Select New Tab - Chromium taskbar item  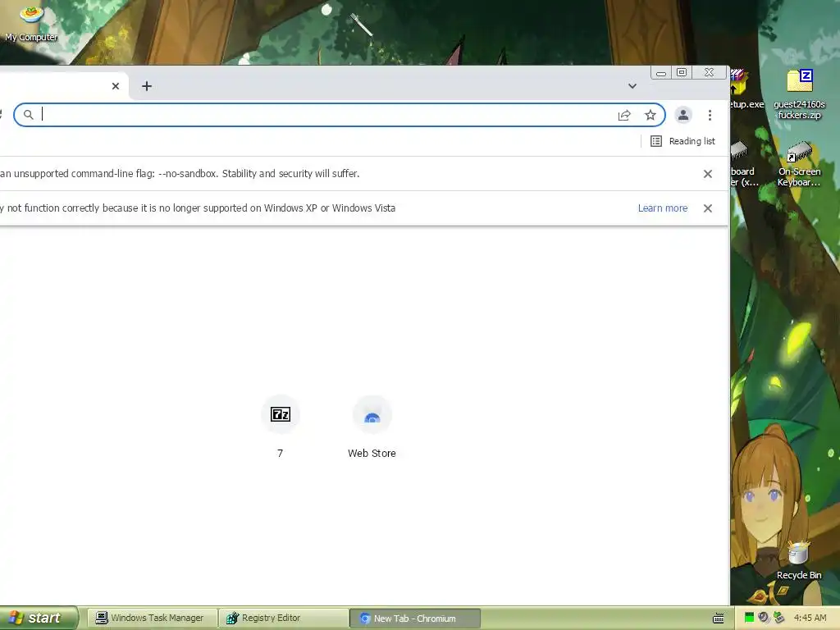coord(415,619)
